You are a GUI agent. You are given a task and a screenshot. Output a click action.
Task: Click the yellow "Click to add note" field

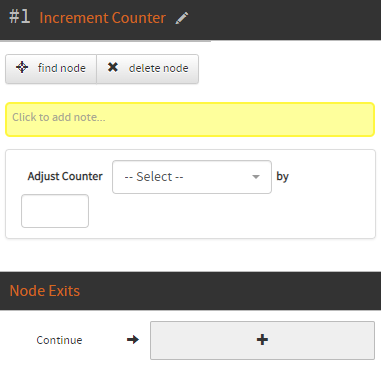coord(190,119)
